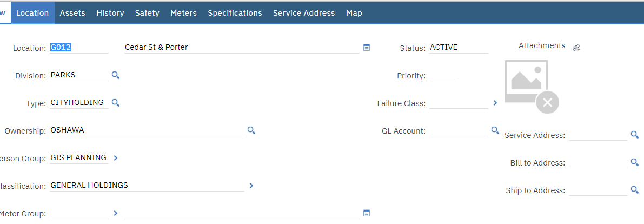644x224 pixels.
Task: Open the Division lookup magnifier
Action: tap(116, 75)
